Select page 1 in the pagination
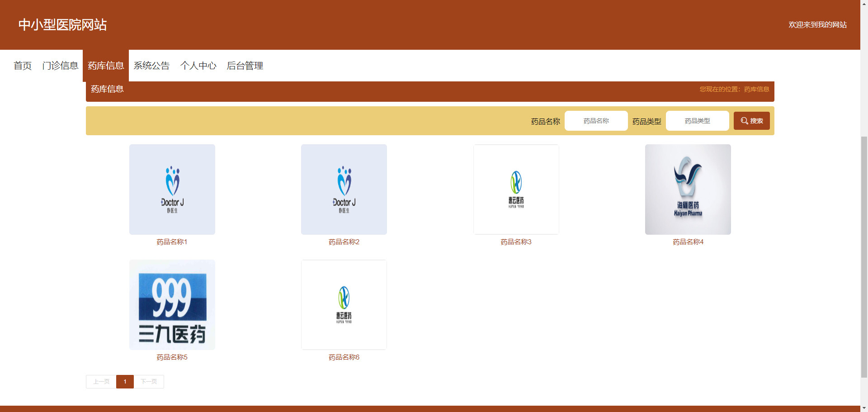Screen dimensions: 868x412 125,382
